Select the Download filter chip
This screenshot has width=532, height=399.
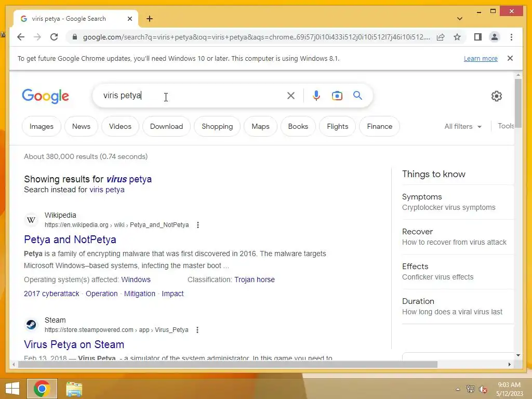coord(166,126)
